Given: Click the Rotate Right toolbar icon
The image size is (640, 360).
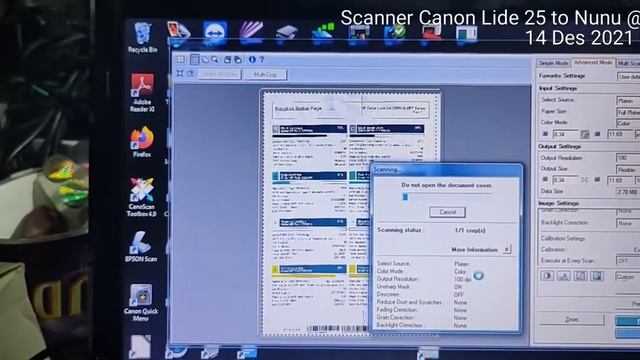Looking at the screenshot, I should point(238,60).
